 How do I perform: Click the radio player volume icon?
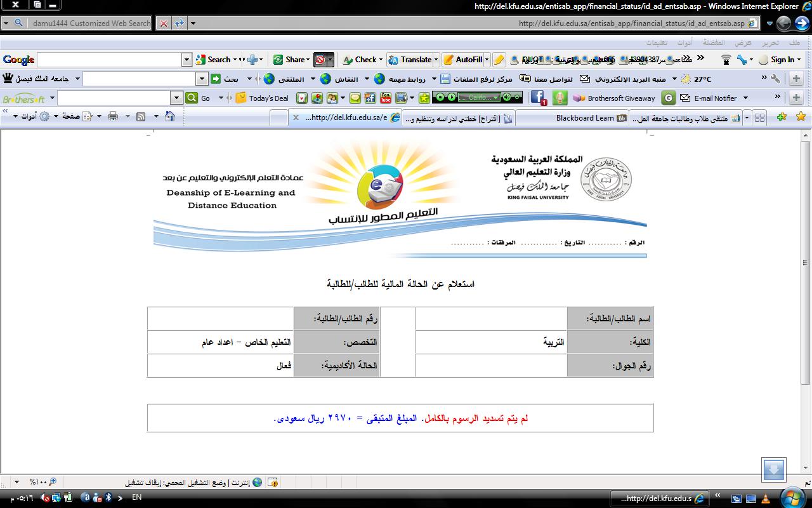(506, 97)
